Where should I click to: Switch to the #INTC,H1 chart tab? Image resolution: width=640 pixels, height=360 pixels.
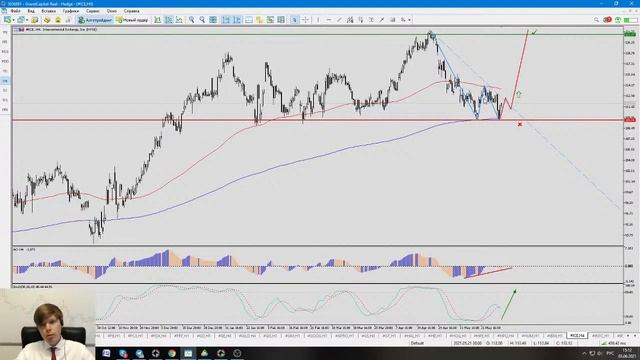coord(600,336)
